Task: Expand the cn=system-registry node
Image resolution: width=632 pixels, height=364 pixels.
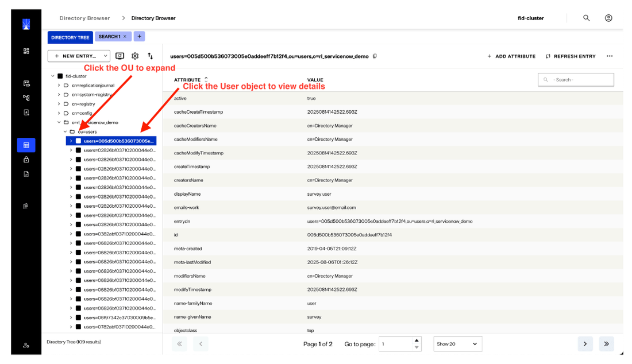Action: click(x=59, y=95)
